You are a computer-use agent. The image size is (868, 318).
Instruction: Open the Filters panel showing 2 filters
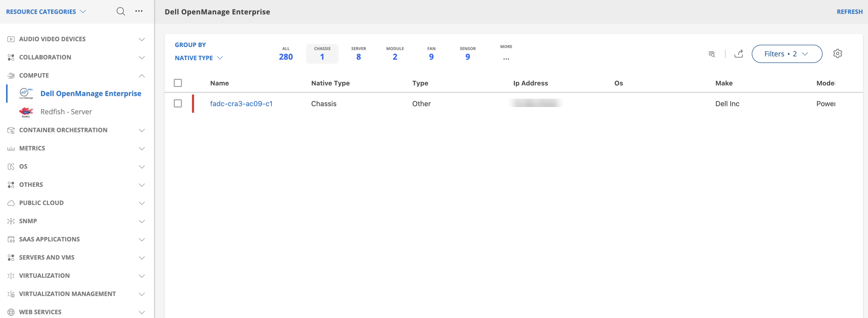[787, 54]
